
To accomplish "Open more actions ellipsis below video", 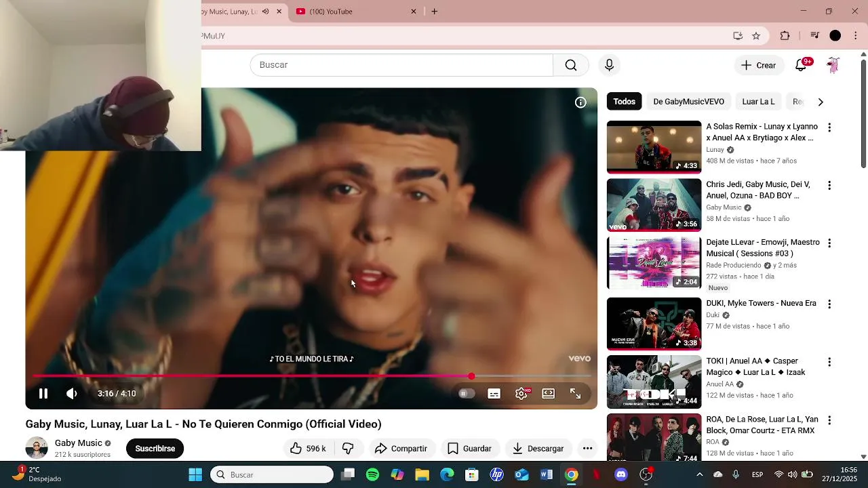I will point(588,449).
